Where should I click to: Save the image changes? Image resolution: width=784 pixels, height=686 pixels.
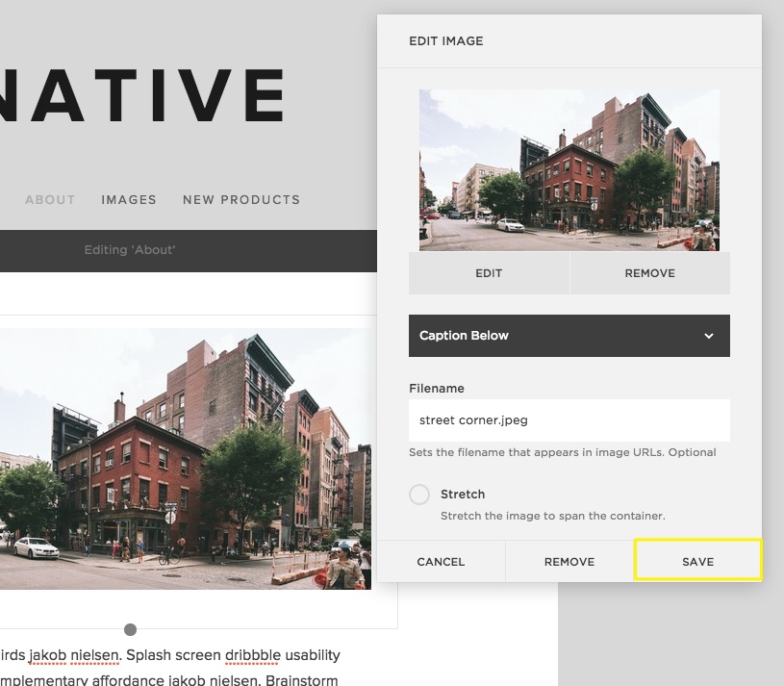697,561
